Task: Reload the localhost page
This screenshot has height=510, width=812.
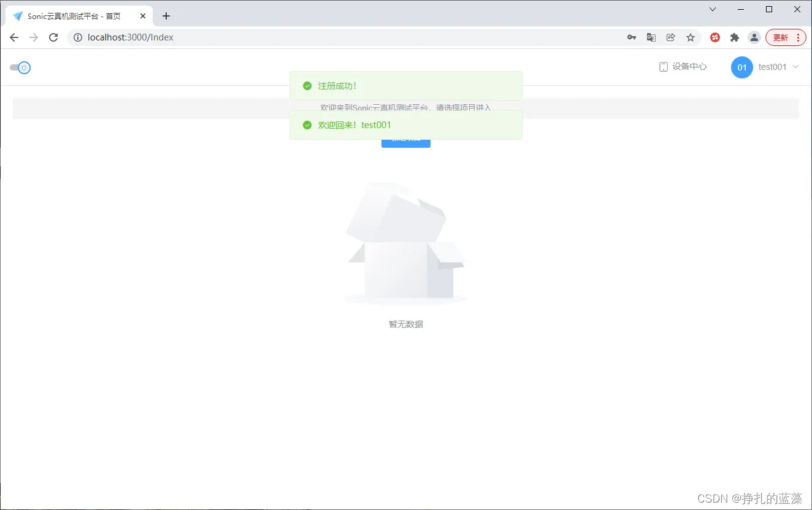Action: (x=53, y=37)
